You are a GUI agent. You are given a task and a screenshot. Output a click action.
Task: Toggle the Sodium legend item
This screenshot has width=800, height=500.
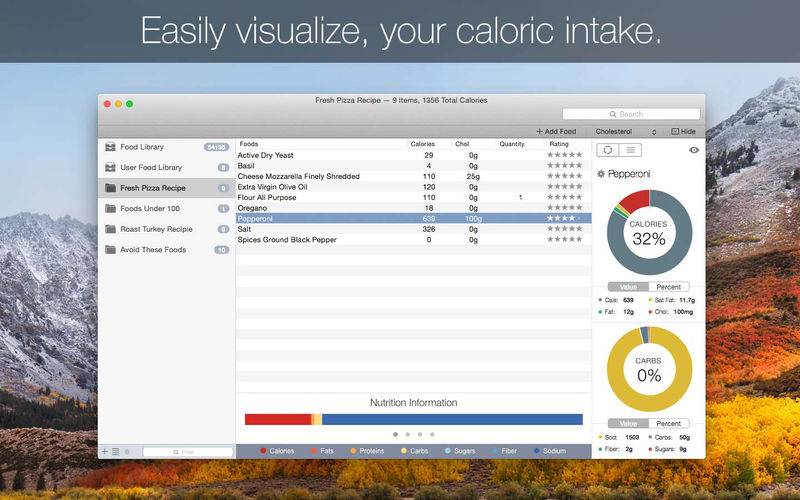549,451
